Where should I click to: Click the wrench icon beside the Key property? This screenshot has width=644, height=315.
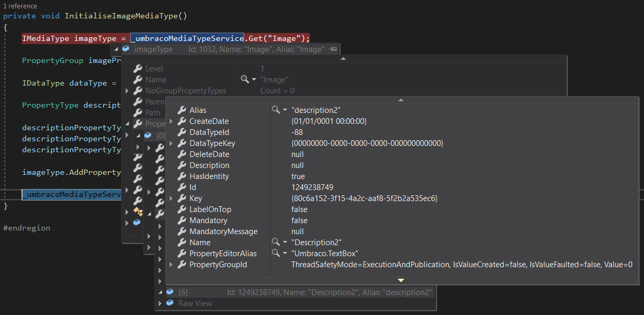tap(182, 198)
